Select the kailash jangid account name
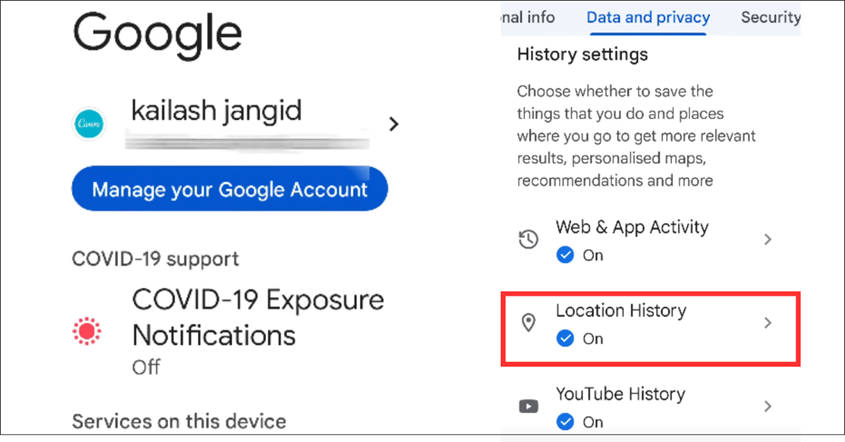This screenshot has width=845, height=442. pos(216,111)
